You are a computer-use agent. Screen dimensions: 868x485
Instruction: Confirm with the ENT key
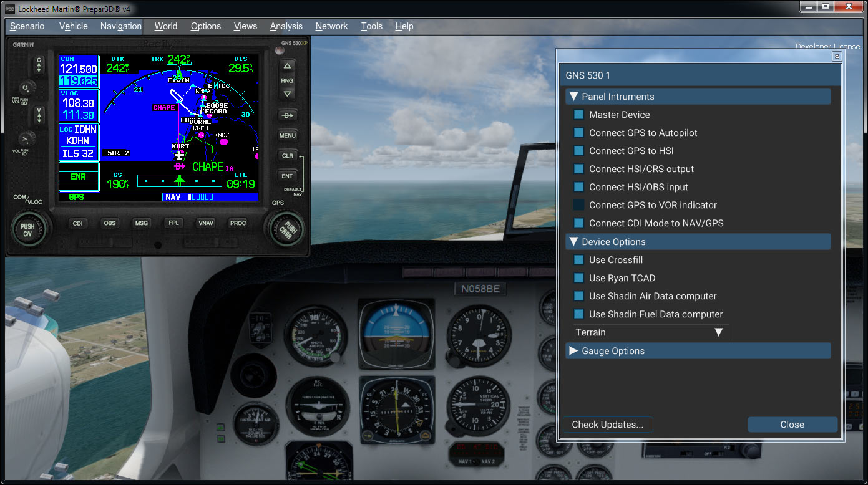coord(287,176)
